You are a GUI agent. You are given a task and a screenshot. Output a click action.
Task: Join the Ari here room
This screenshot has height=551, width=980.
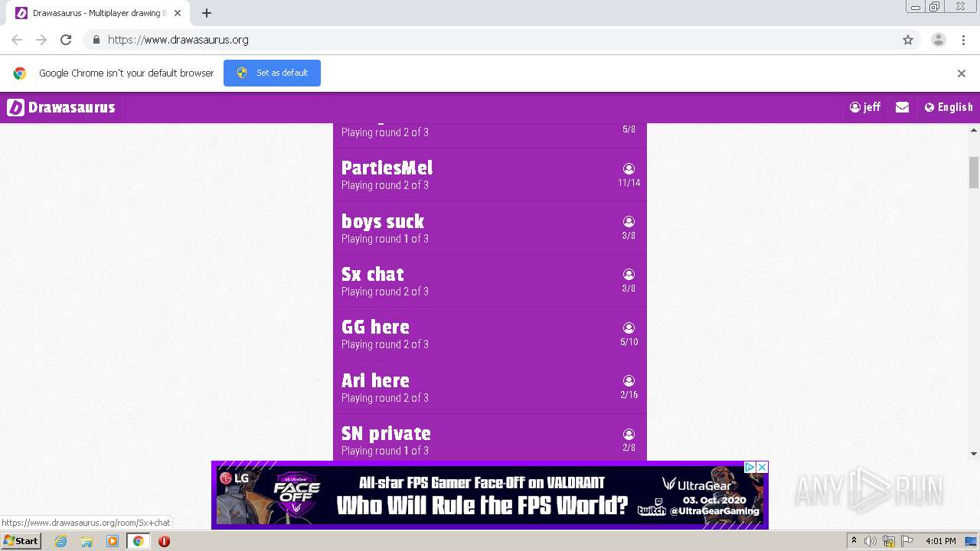click(490, 387)
